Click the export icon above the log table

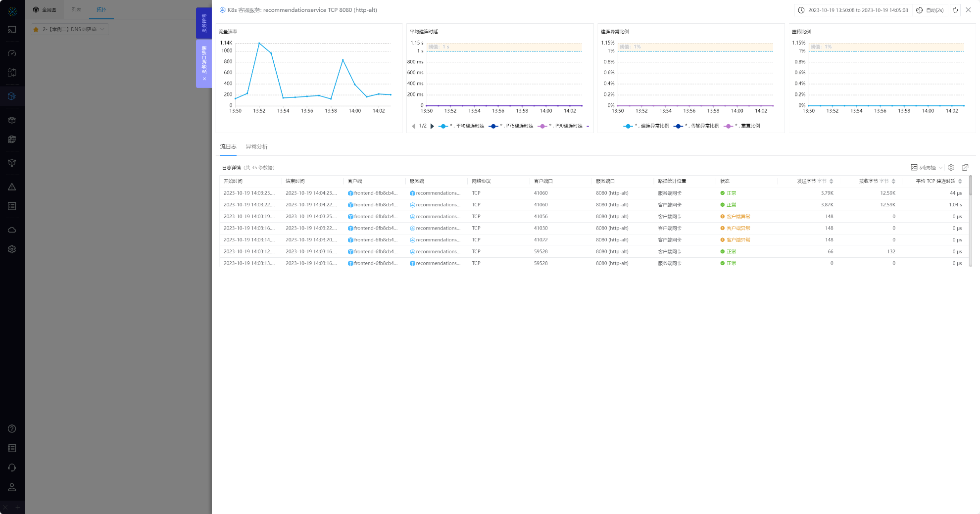(965, 168)
